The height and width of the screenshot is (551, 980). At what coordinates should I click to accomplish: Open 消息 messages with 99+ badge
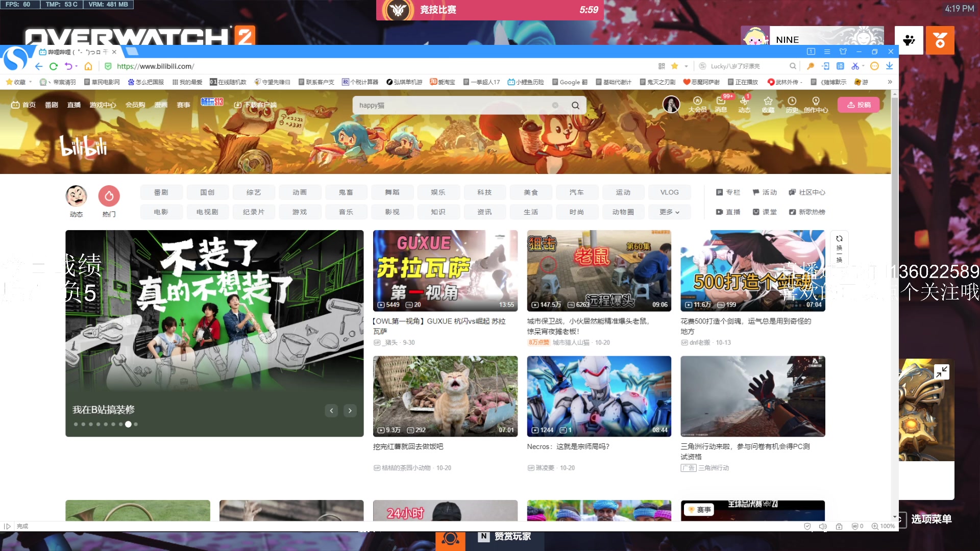pos(721,104)
